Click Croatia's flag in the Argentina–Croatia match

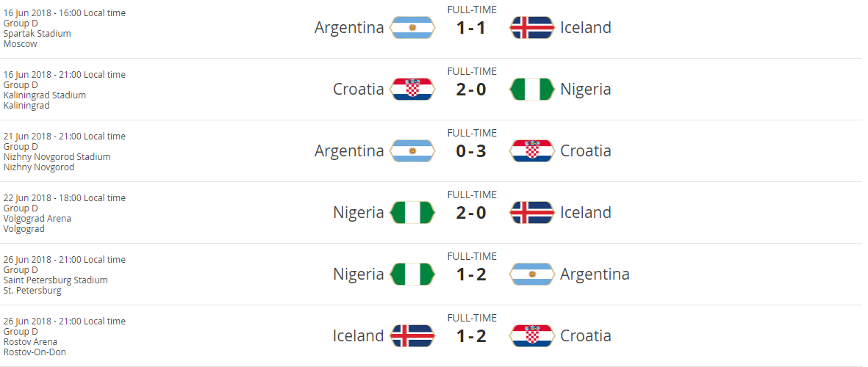click(531, 151)
